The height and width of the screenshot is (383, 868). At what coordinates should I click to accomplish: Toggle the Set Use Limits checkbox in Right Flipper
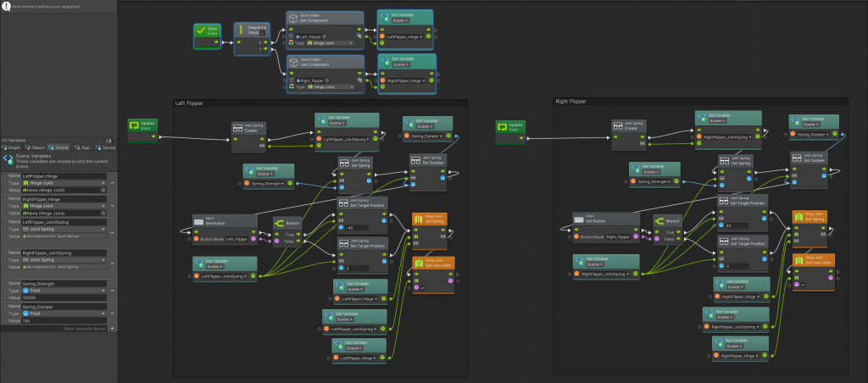tap(802, 286)
